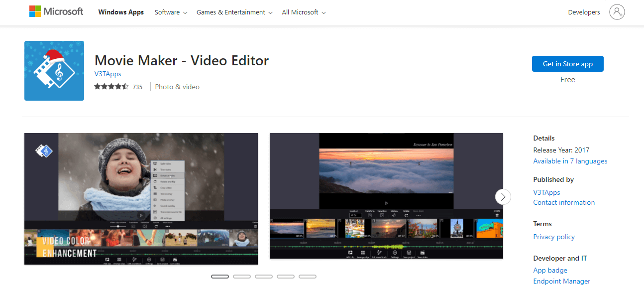
Task: Open the App badge link
Action: (x=549, y=270)
